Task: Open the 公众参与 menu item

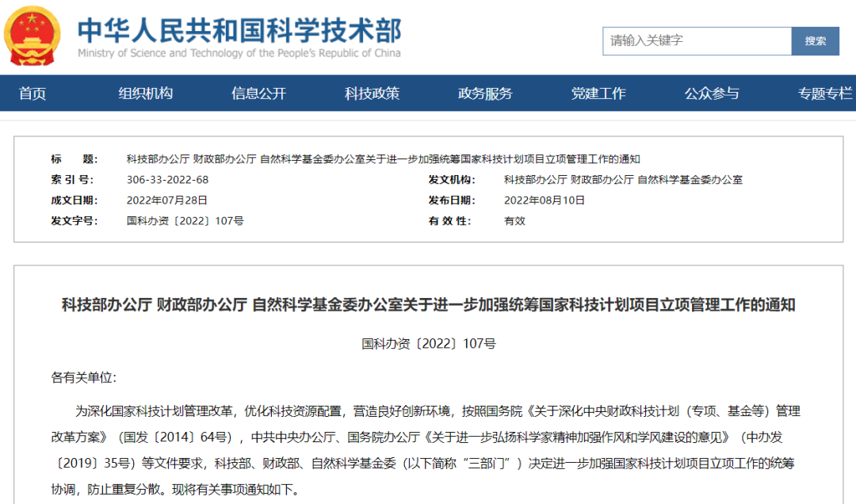Action: click(x=712, y=94)
